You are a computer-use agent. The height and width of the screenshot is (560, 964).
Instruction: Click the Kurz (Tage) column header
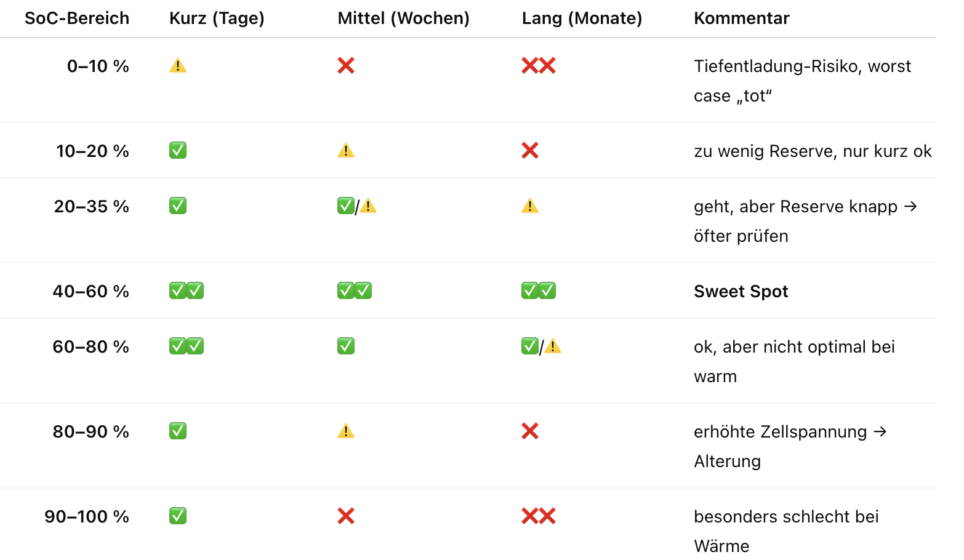click(x=217, y=18)
